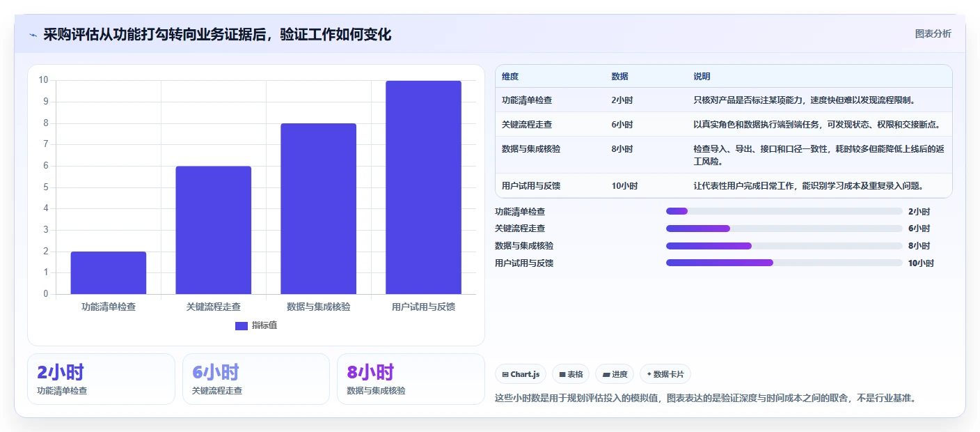This screenshot has height=432, width=980.
Task: Click 10小时 value beside progress bar
Action: point(921,263)
